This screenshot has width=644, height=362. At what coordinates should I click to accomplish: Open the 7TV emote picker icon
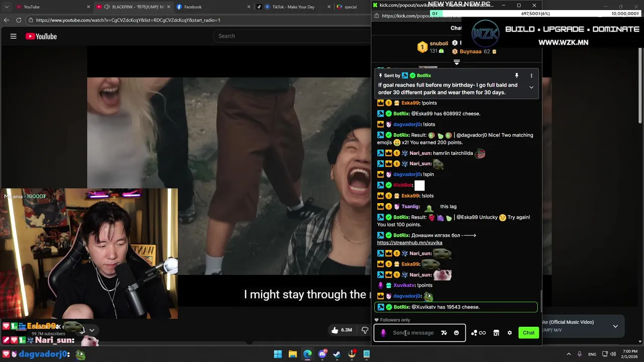point(444,333)
